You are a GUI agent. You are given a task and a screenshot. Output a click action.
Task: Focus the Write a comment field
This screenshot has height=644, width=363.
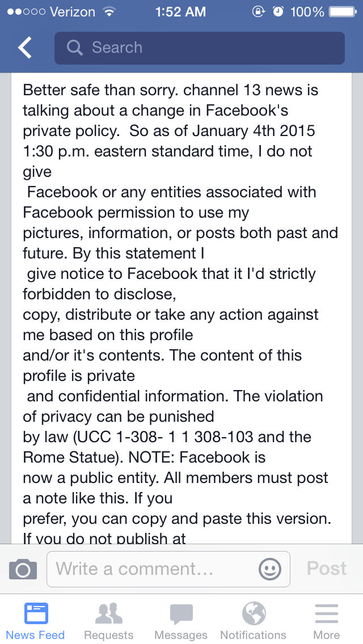tap(153, 569)
